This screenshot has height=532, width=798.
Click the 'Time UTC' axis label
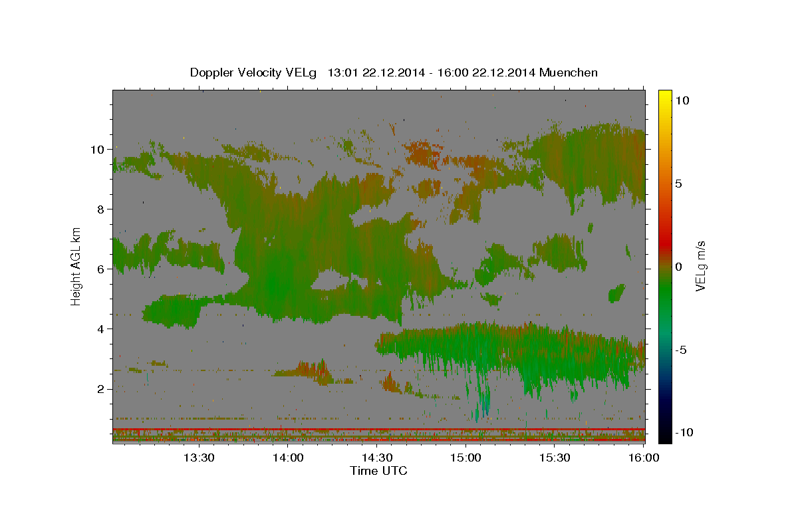point(378,471)
